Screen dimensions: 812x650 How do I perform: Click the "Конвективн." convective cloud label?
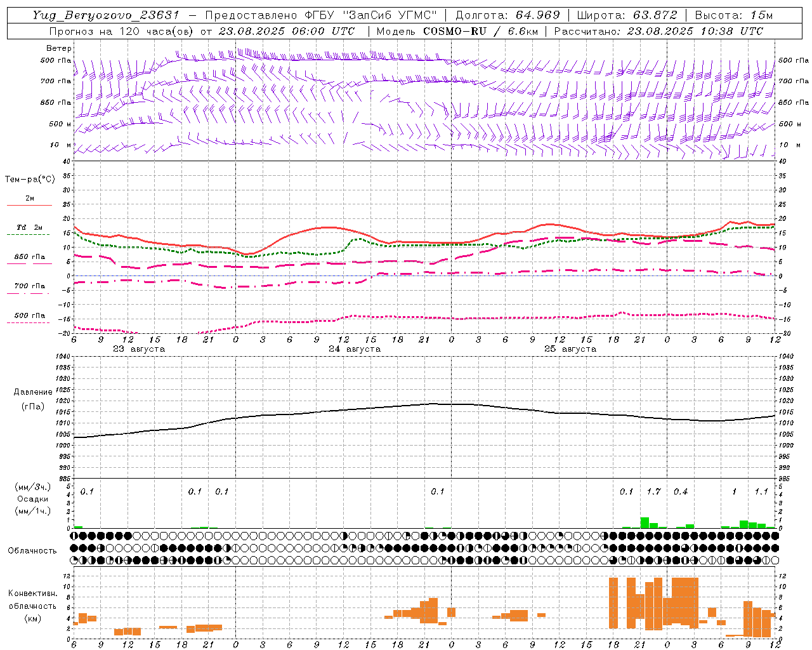[32, 594]
